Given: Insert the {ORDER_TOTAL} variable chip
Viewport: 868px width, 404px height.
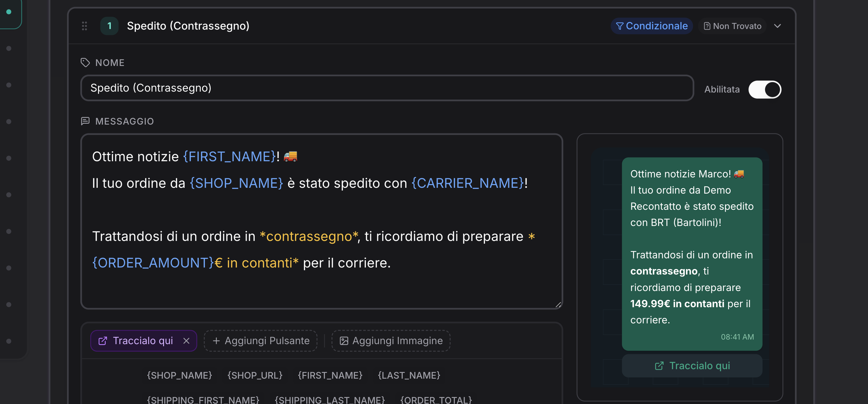Looking at the screenshot, I should 436,400.
